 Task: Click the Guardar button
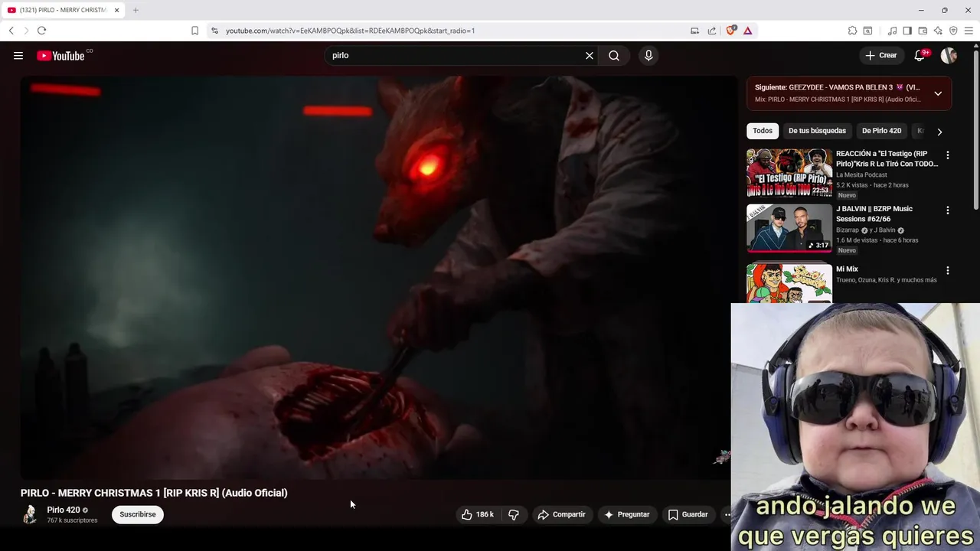[x=688, y=514]
